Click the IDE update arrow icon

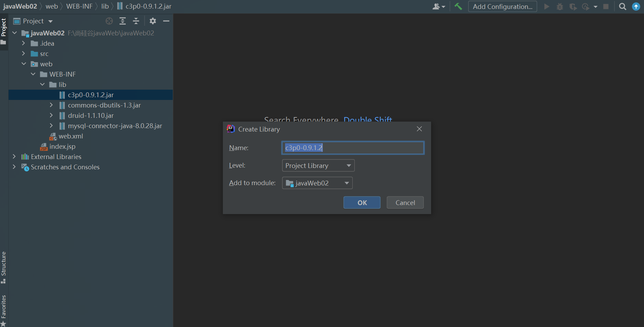tap(636, 7)
